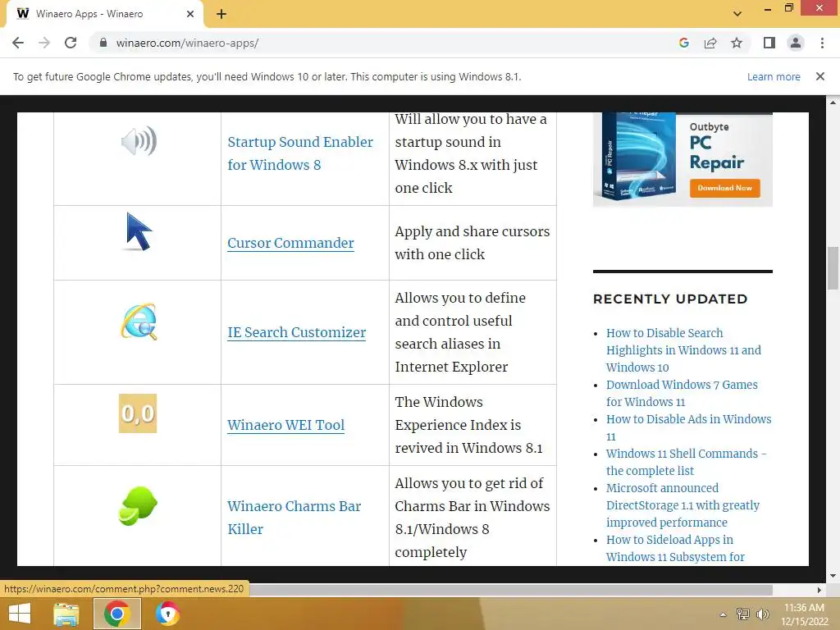This screenshot has height=630, width=840.
Task: Open the volume tray icon
Action: coord(762,614)
